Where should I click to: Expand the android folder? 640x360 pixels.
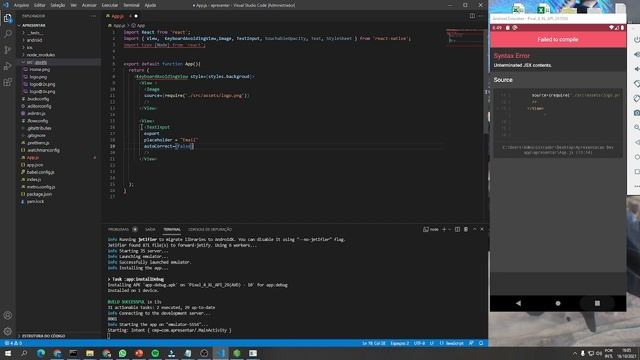tap(35, 40)
